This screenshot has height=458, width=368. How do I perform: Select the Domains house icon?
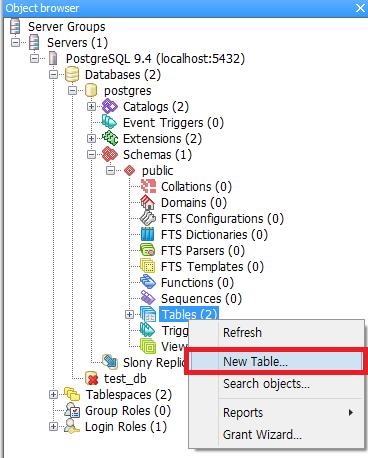[148, 202]
